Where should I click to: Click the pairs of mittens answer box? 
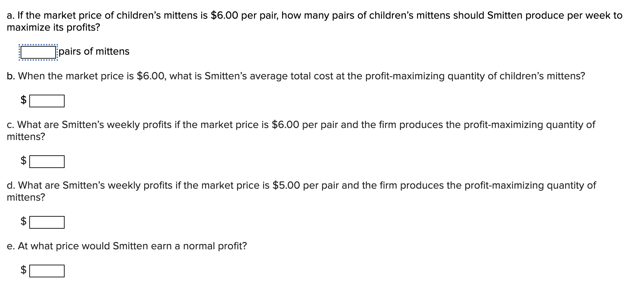tap(38, 52)
